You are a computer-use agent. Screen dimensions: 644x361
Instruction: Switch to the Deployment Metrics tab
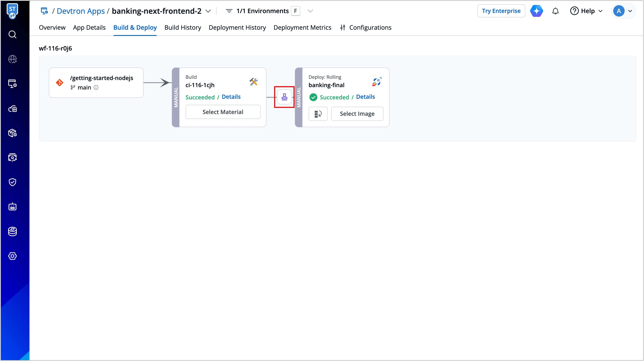pos(302,28)
